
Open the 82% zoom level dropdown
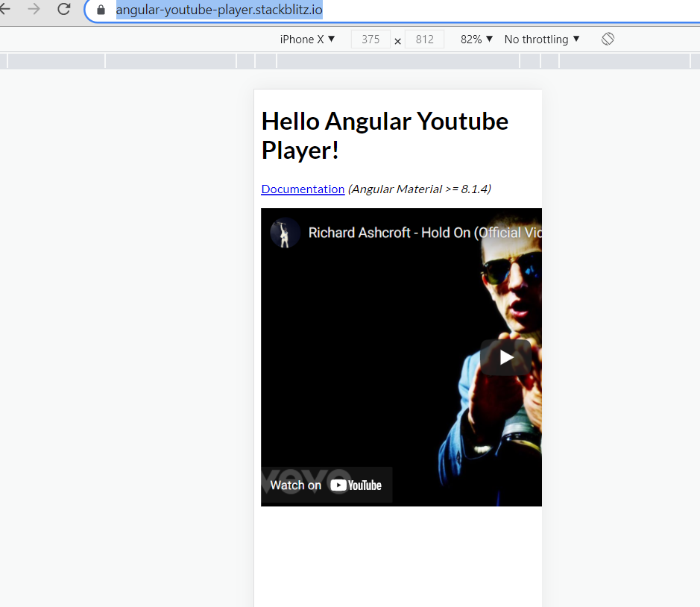476,39
